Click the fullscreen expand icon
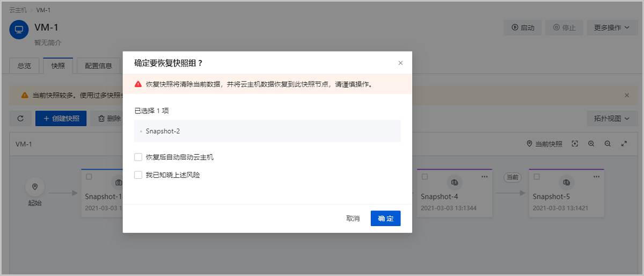This screenshot has height=276, width=644. coord(624,144)
